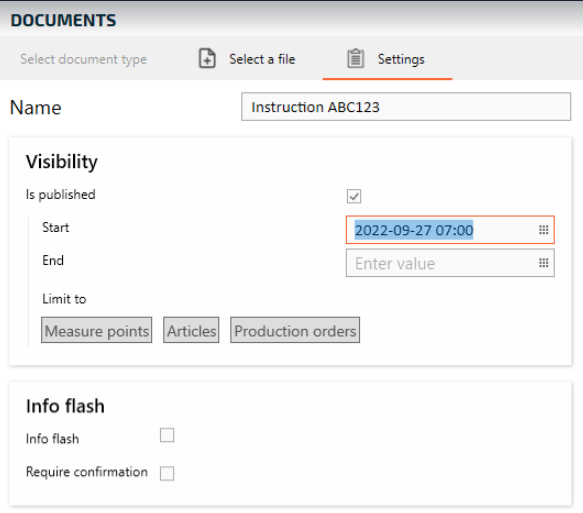Viewport: 583px width, 513px height.
Task: Click the Measure points button
Action: pyautogui.click(x=97, y=330)
